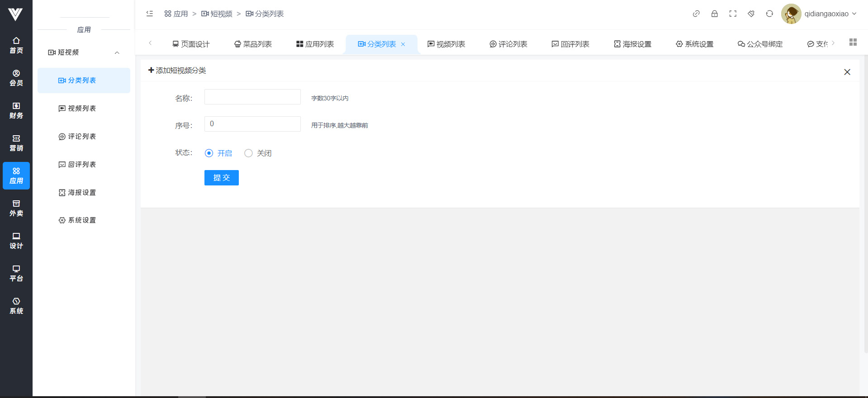The width and height of the screenshot is (868, 398).
Task: Open the 营销 marketing sidebar icon
Action: 16,143
